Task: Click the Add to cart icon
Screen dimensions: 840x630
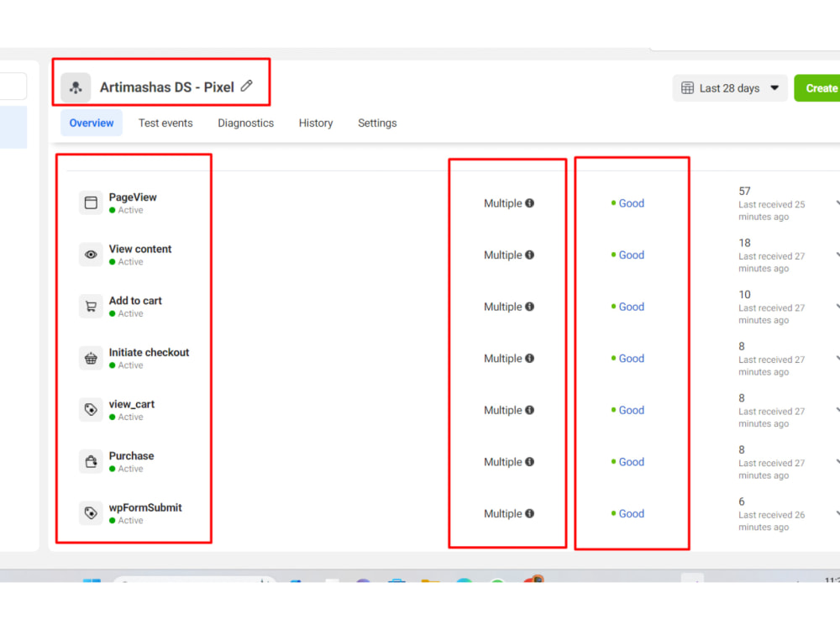Action: coord(91,307)
